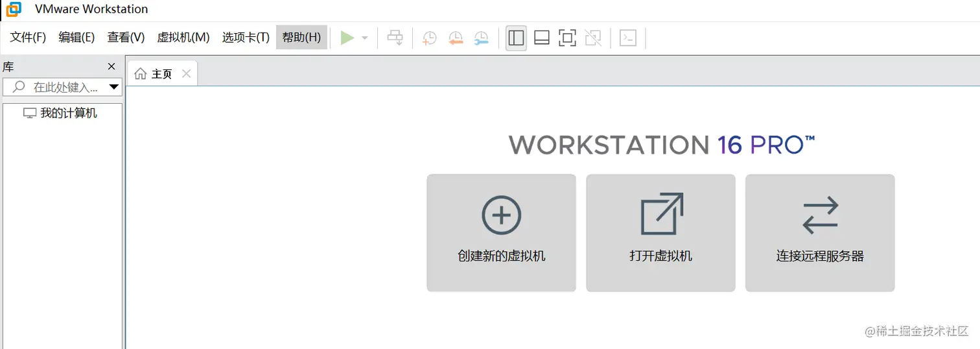This screenshot has width=980, height=349.
Task: Open the 文件(F) menu
Action: pyautogui.click(x=28, y=38)
